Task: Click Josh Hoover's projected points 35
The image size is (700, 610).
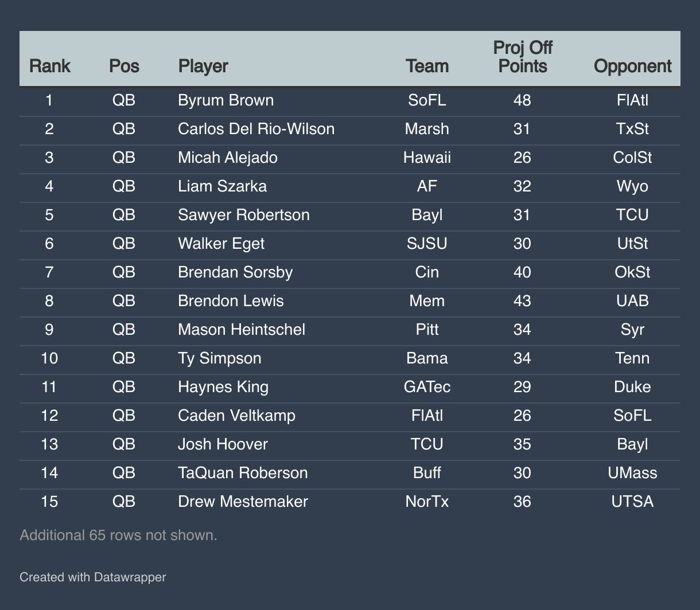Action: [x=522, y=444]
